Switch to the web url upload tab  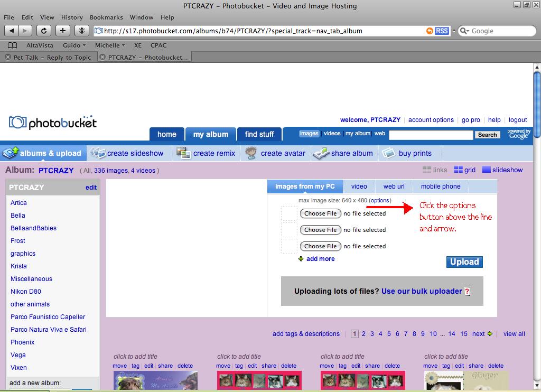tap(394, 186)
